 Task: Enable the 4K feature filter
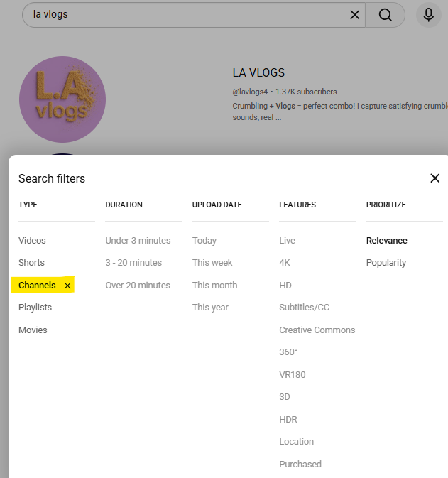(284, 263)
